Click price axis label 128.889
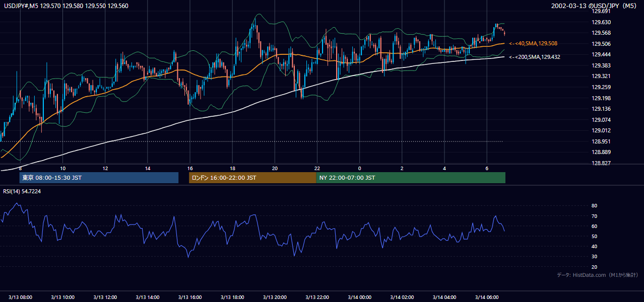This screenshot has width=644, height=302. click(601, 153)
